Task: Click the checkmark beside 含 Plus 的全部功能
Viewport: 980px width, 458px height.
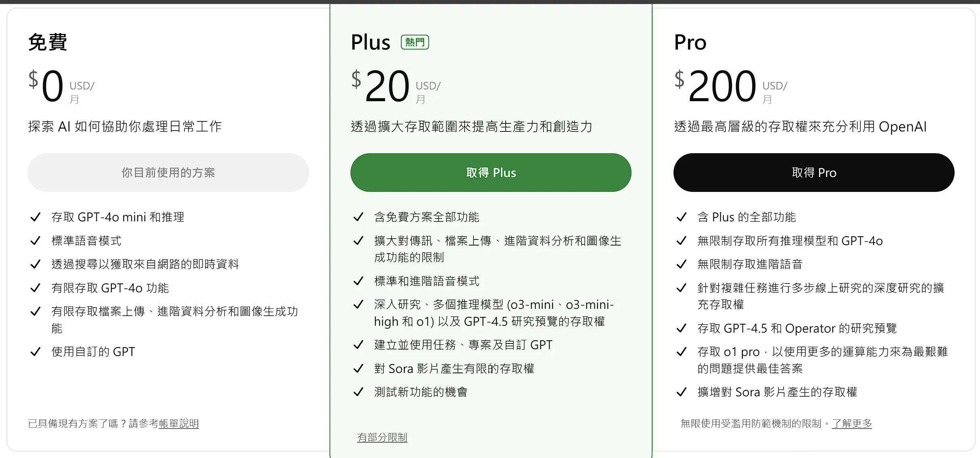Action: (681, 217)
